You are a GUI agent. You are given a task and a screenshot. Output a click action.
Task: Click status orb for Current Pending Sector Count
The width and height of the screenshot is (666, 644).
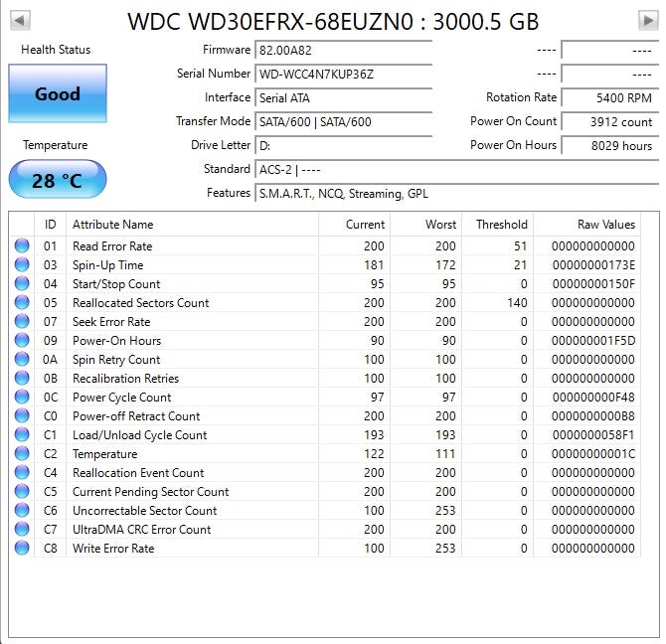click(x=22, y=491)
